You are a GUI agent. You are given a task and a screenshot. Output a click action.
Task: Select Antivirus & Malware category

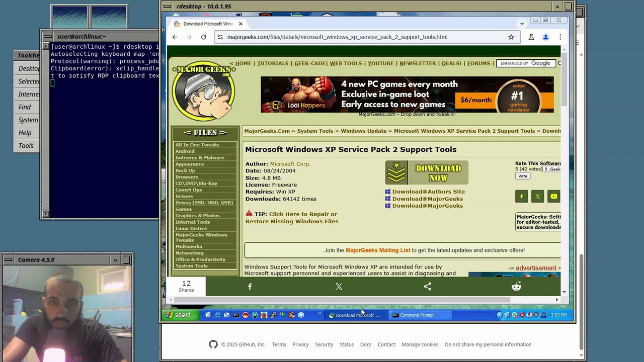coord(200,158)
